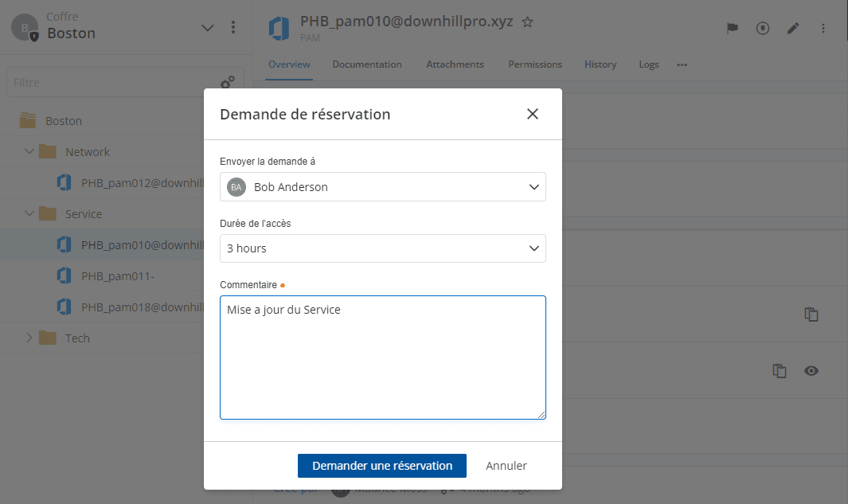Image resolution: width=848 pixels, height=504 pixels.
Task: Click the checkout circle icon in the header
Action: click(x=762, y=28)
